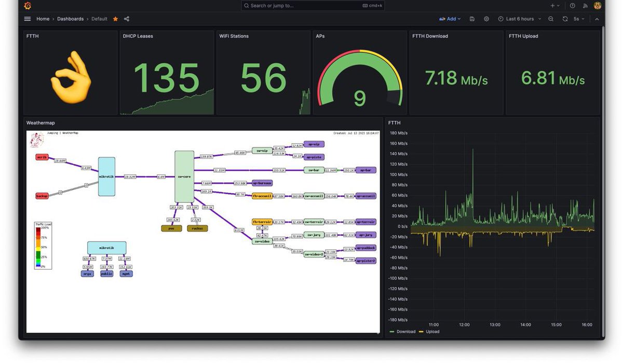
Task: Open the Weathermap panel title menu
Action: coord(40,123)
